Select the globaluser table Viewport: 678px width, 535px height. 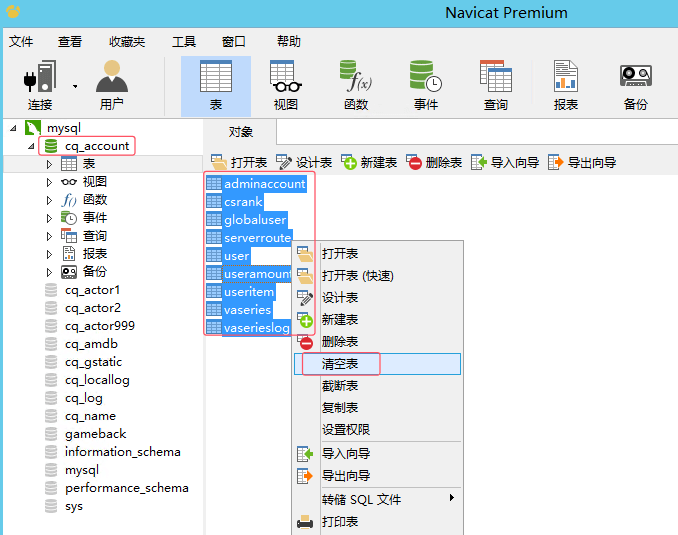pos(246,220)
